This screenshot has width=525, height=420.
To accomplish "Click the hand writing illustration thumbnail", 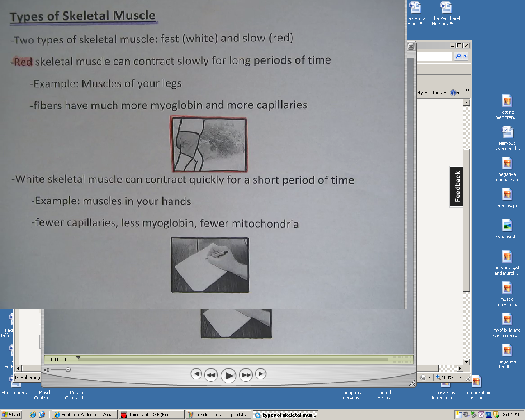I will click(x=210, y=265).
